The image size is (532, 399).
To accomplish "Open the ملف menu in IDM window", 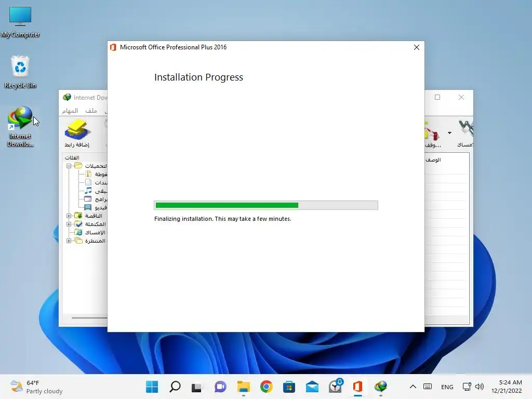I will coord(91,111).
